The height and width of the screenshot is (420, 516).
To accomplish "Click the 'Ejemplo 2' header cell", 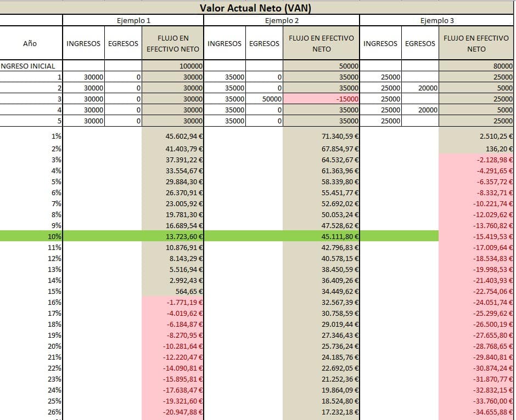I will click(x=281, y=21).
